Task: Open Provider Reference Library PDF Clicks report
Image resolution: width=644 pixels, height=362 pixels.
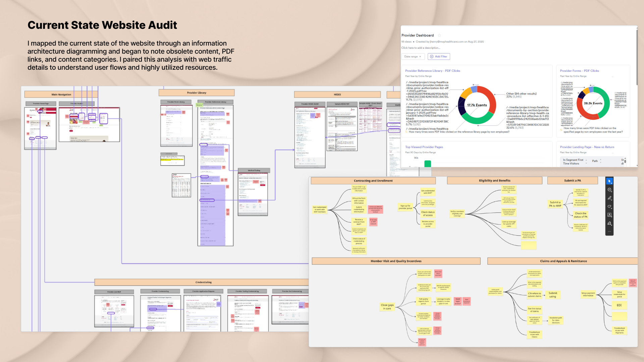Action: click(x=432, y=71)
